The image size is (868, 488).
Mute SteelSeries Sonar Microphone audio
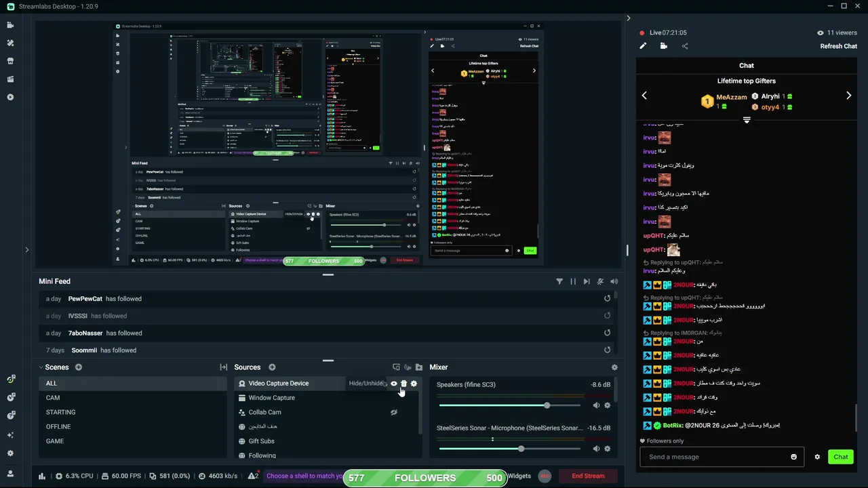click(596, 449)
